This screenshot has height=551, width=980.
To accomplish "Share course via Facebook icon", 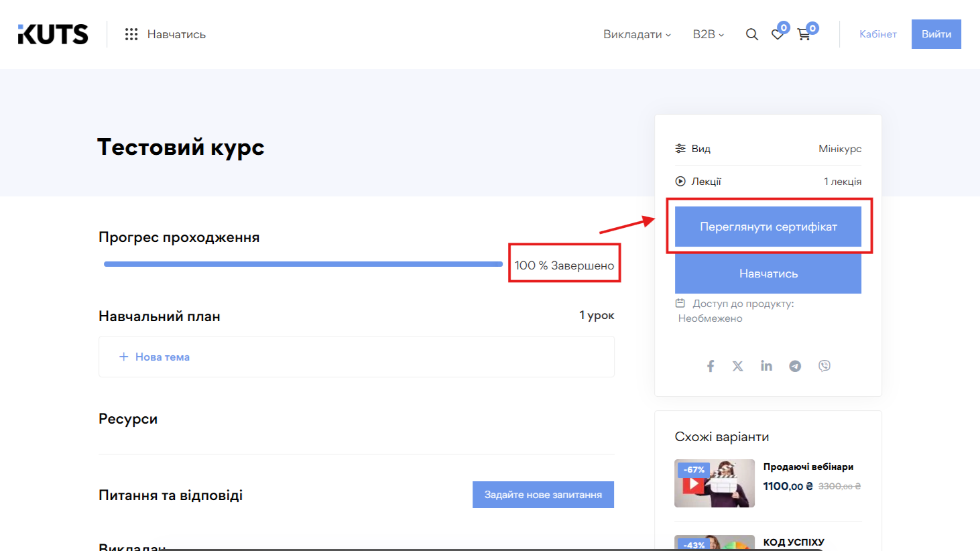I will 711,366.
